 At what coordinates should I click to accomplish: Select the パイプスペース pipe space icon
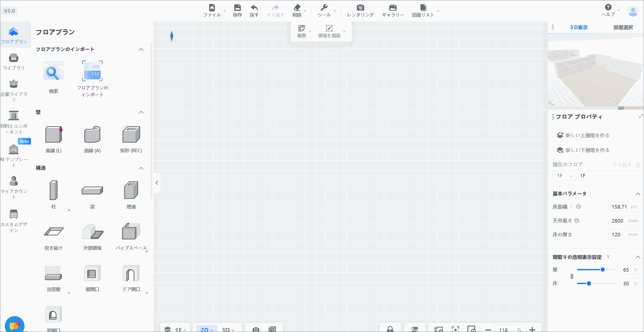[131, 232]
